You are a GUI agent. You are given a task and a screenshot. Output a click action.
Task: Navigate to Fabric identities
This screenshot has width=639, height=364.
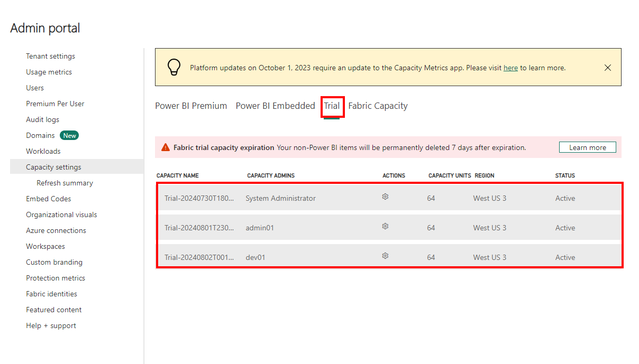(51, 294)
